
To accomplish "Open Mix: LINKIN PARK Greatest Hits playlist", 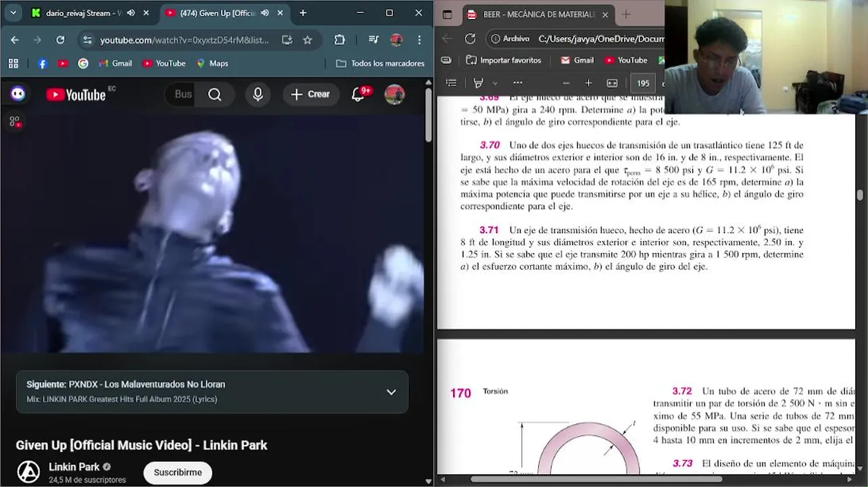I will (122, 399).
